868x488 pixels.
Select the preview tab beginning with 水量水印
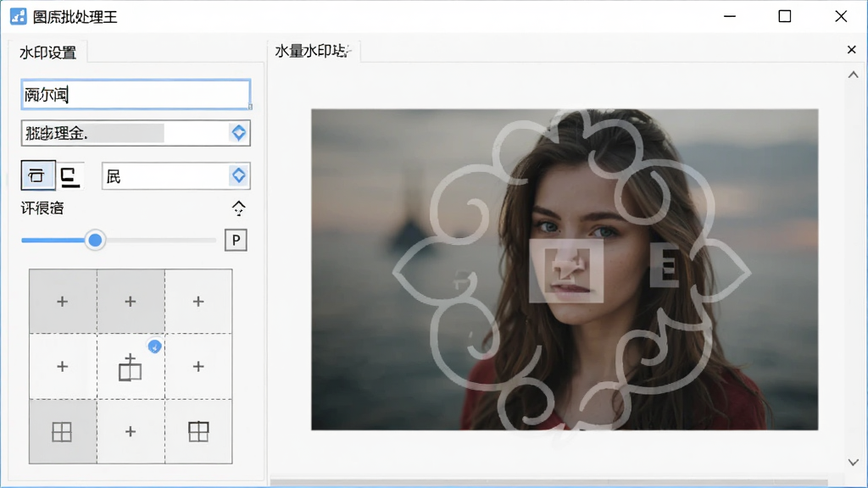point(314,52)
